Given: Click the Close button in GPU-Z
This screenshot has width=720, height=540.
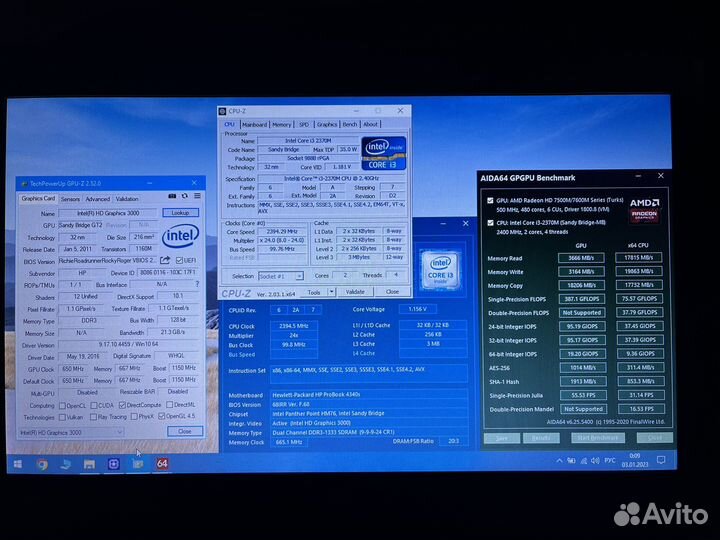Looking at the screenshot, I should (x=185, y=431).
